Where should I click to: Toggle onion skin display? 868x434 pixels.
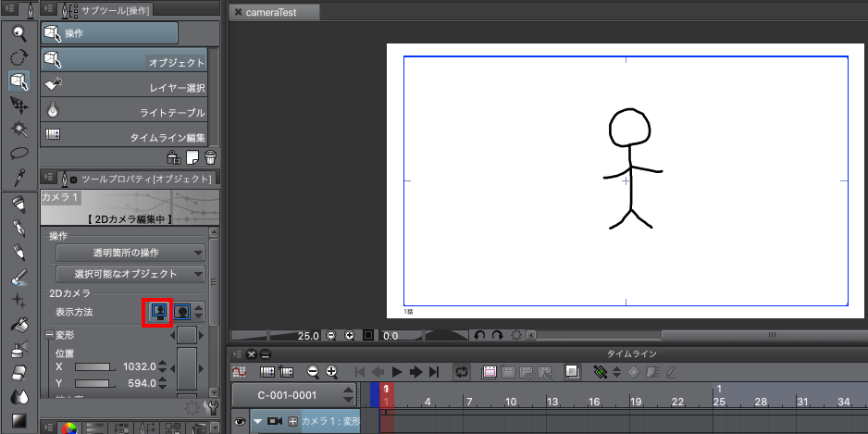coord(573,372)
